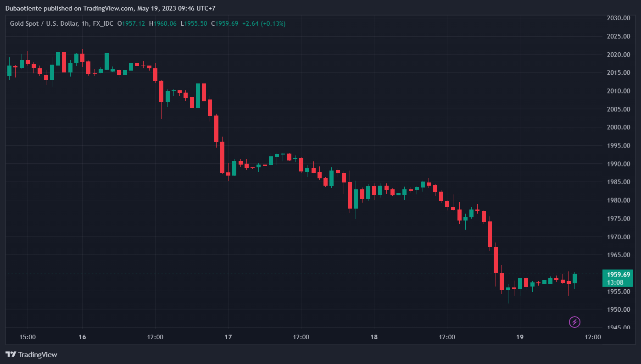Click the open value 1957.12 in legend
The width and height of the screenshot is (641, 364).
point(134,23)
